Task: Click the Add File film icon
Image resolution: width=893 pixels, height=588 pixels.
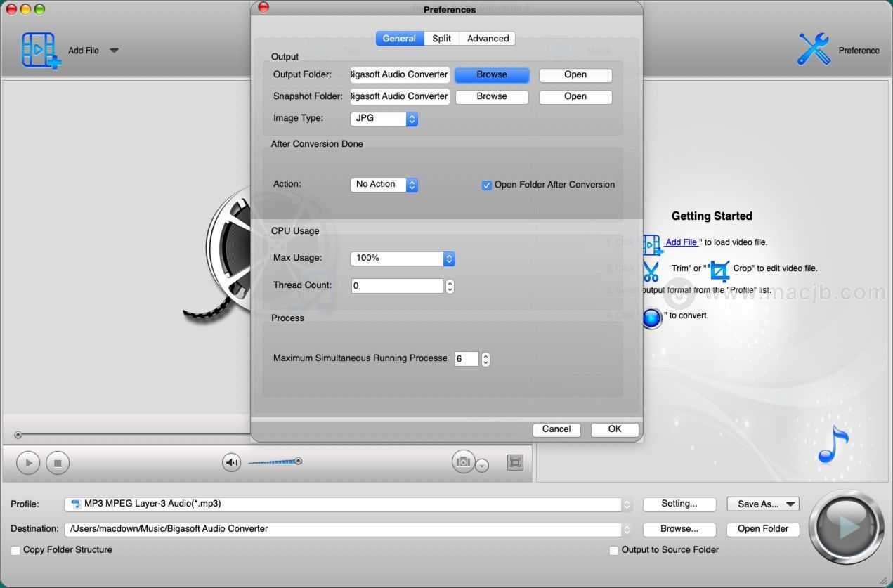Action: [x=41, y=51]
